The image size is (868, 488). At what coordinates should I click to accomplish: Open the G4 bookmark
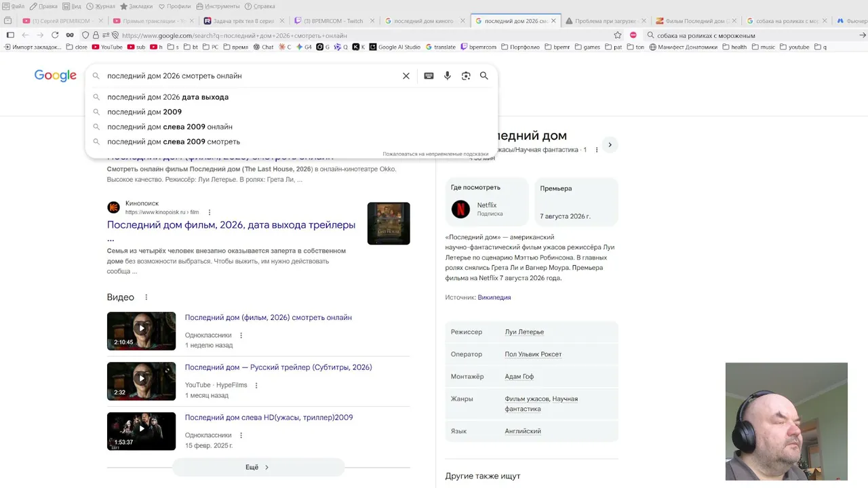pyautogui.click(x=304, y=47)
